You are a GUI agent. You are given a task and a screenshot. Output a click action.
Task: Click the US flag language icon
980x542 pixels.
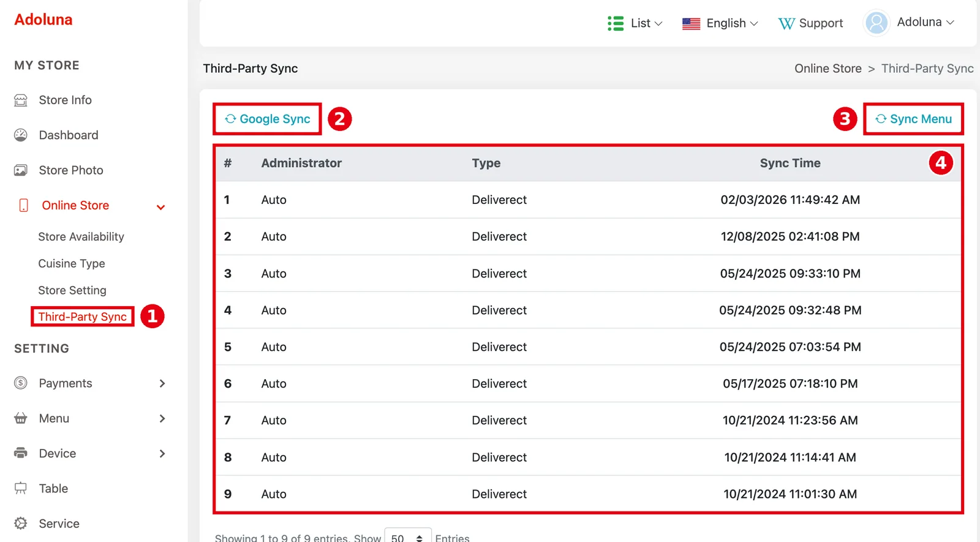[691, 24]
